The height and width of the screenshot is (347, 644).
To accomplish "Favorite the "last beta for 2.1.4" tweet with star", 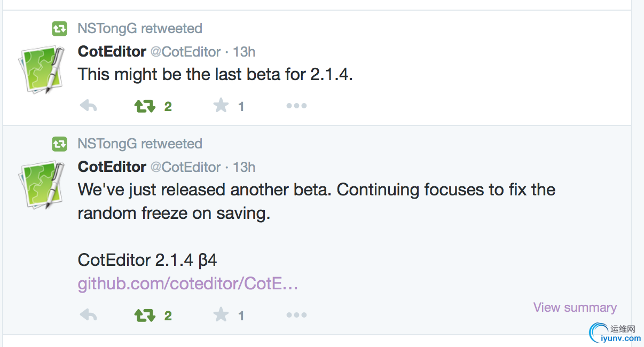I will click(221, 106).
